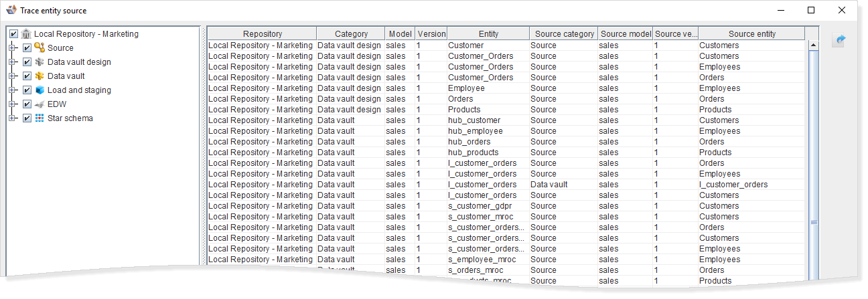Click the Load and staging cube icon
The width and height of the screenshot is (868, 299).
tap(40, 90)
